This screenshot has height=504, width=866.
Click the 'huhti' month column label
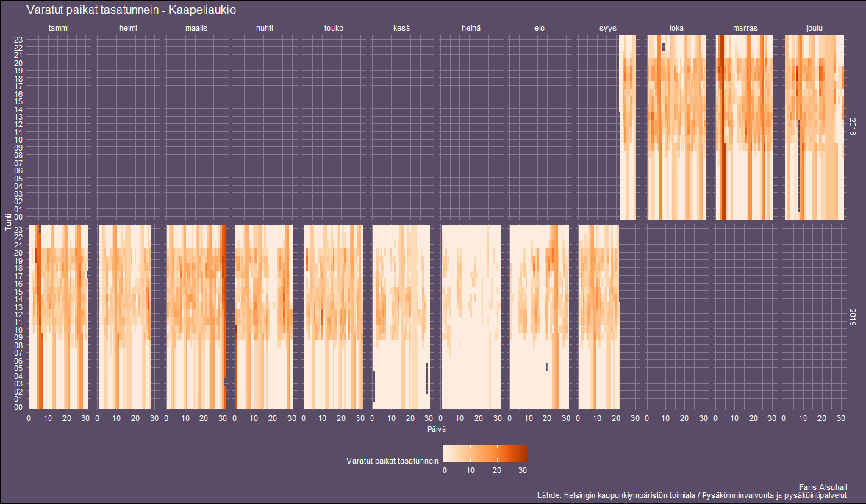pos(265,29)
